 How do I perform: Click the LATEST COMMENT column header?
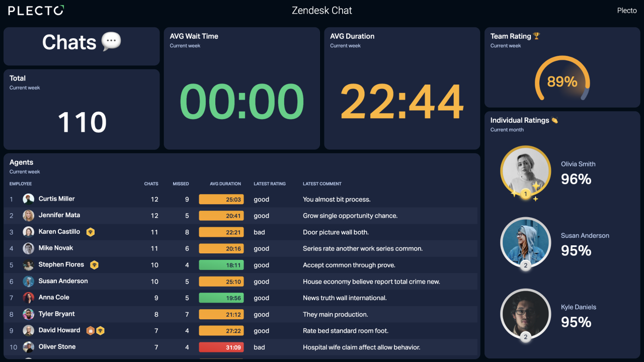point(322,184)
